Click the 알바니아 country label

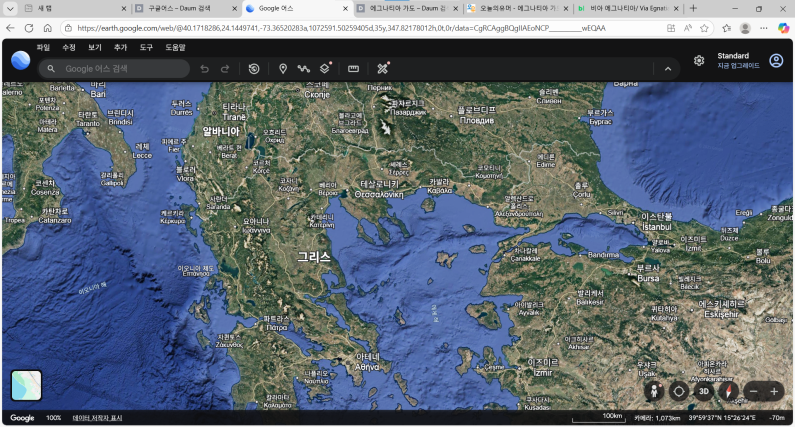point(221,131)
